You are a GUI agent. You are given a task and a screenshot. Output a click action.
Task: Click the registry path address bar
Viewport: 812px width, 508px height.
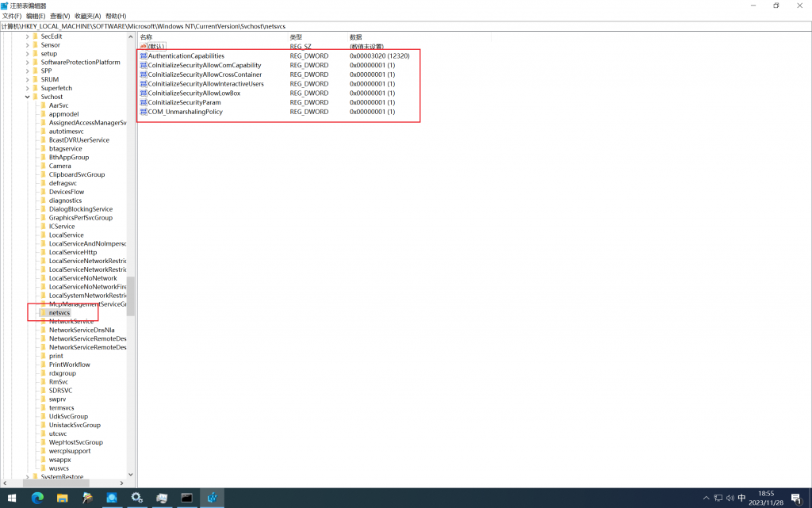pyautogui.click(x=405, y=26)
